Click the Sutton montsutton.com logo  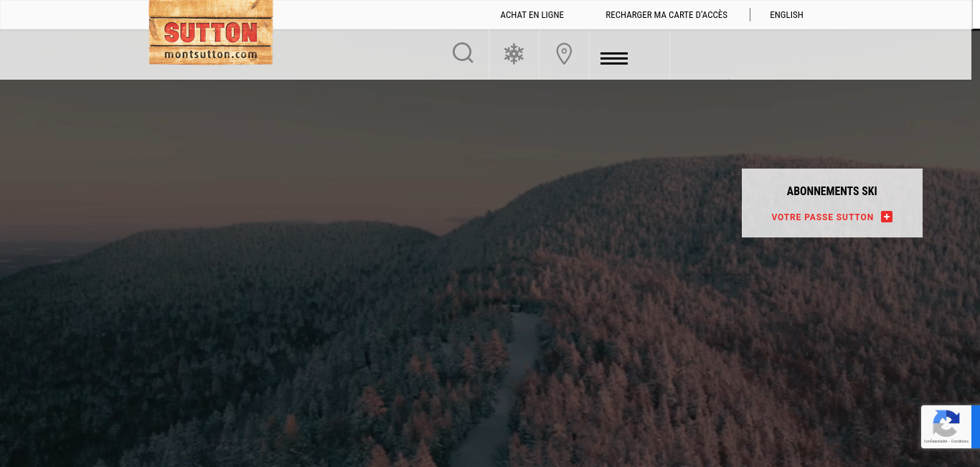(x=211, y=32)
